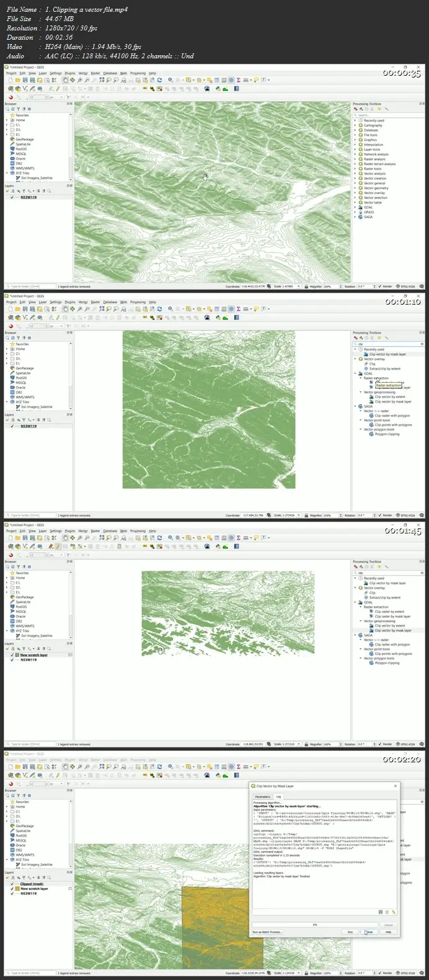Open Processing menu in 00:01:10 frame

click(x=138, y=302)
